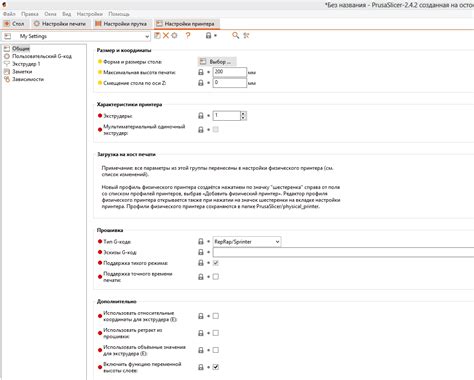Click the dot next to G-code type lock
Screen dimensions: 474x380
tap(208, 241)
